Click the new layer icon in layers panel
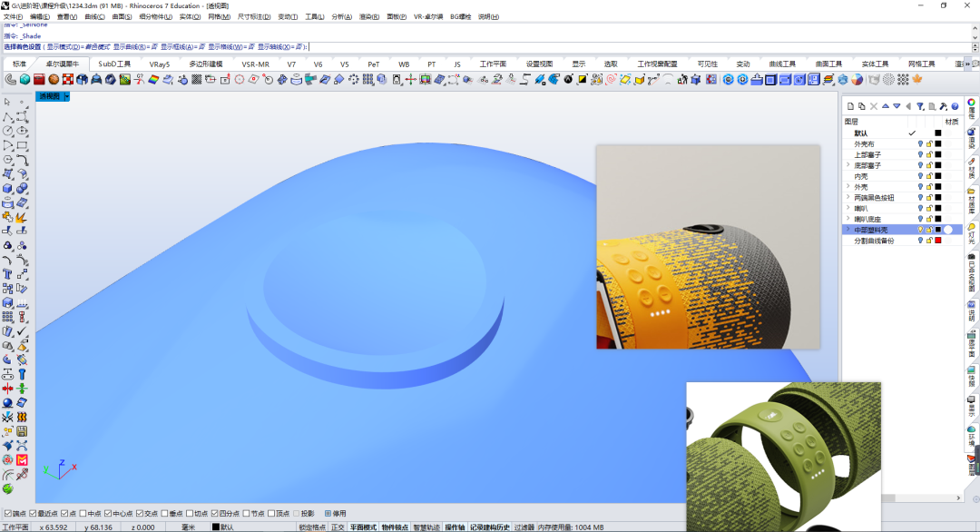Screen dimensions: 980x532 [850, 106]
